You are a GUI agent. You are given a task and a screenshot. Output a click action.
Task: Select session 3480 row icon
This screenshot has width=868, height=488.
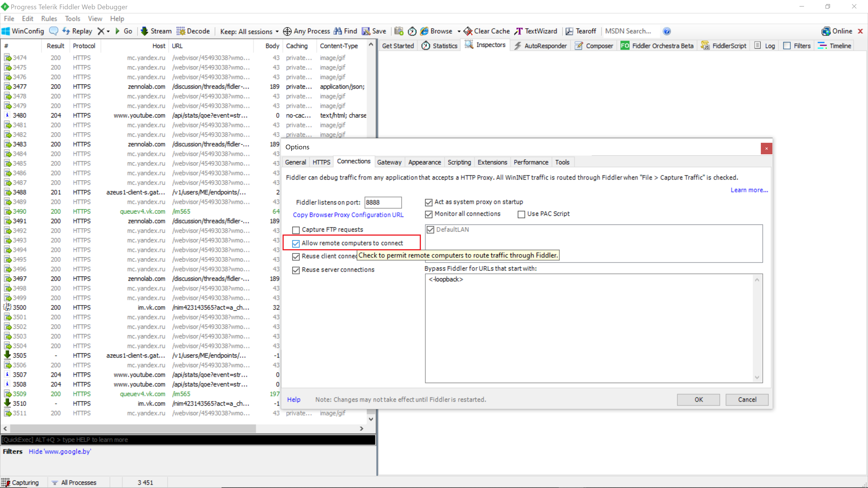[x=7, y=115]
